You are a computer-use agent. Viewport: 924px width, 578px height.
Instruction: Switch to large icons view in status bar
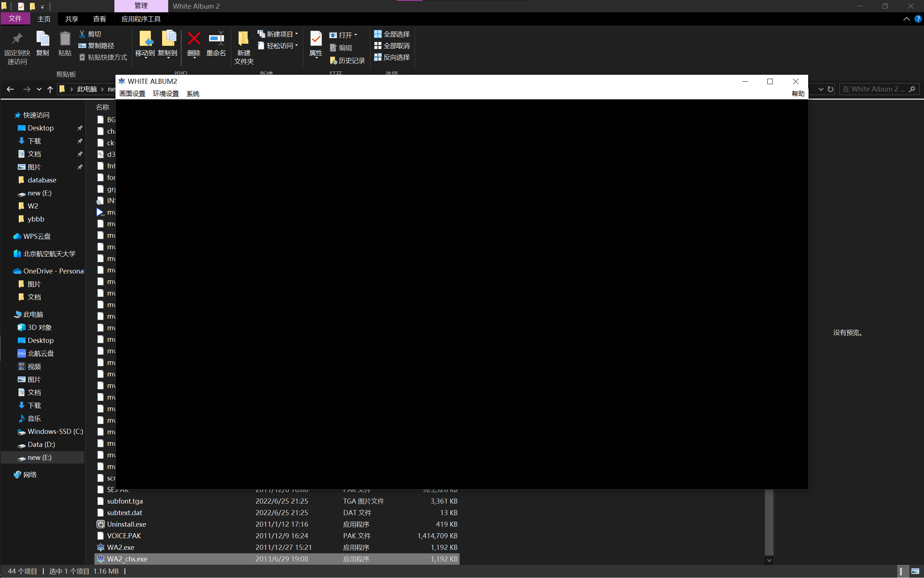[x=915, y=571]
